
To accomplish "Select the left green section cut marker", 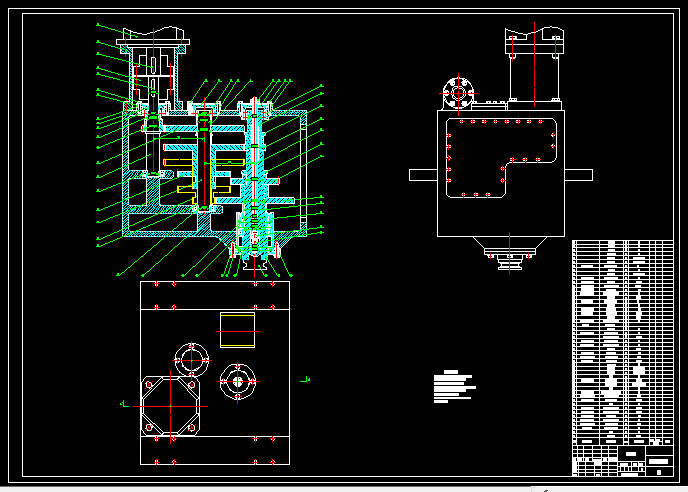I will [x=125, y=404].
